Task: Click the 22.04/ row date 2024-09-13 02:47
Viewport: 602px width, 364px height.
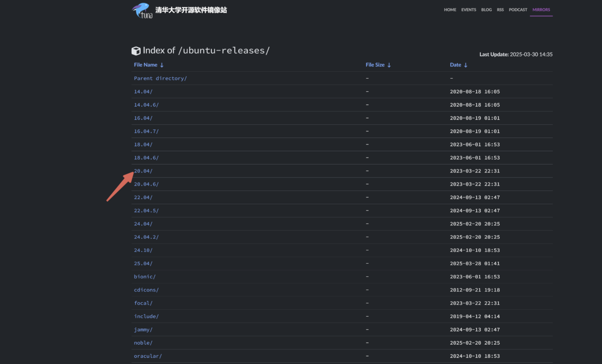Action: (475, 198)
